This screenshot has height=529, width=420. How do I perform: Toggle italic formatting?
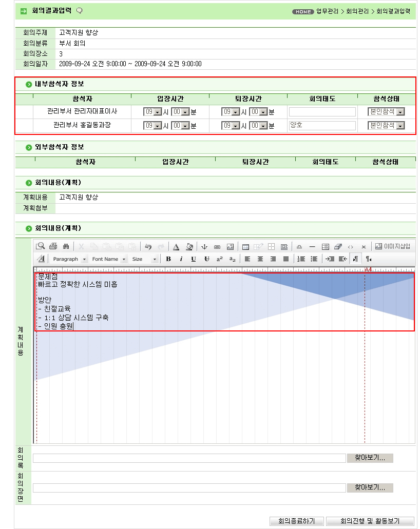point(181,259)
